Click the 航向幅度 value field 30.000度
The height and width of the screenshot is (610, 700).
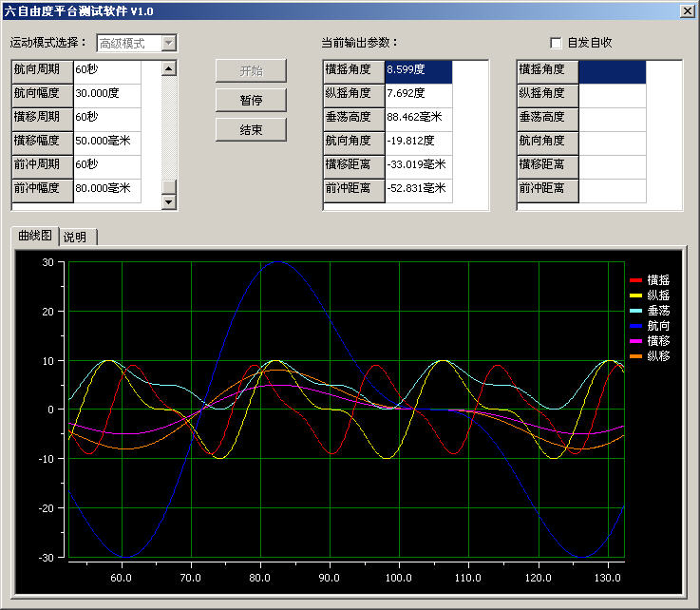tap(105, 94)
